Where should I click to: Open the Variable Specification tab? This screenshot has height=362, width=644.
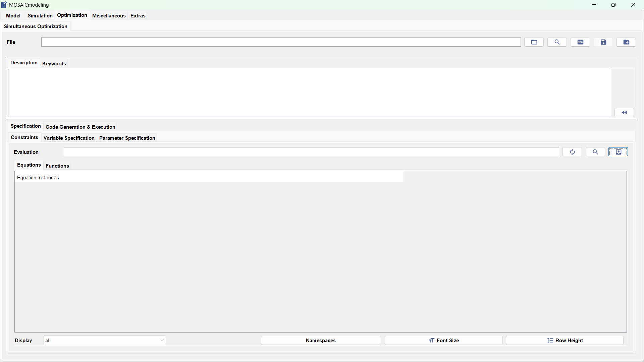[x=69, y=138]
